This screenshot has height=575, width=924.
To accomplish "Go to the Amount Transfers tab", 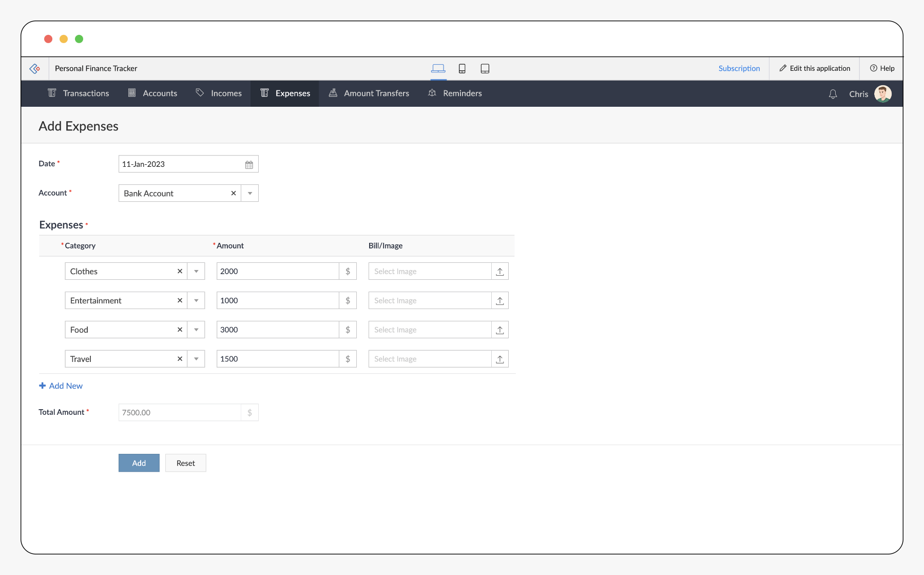I will tap(369, 93).
